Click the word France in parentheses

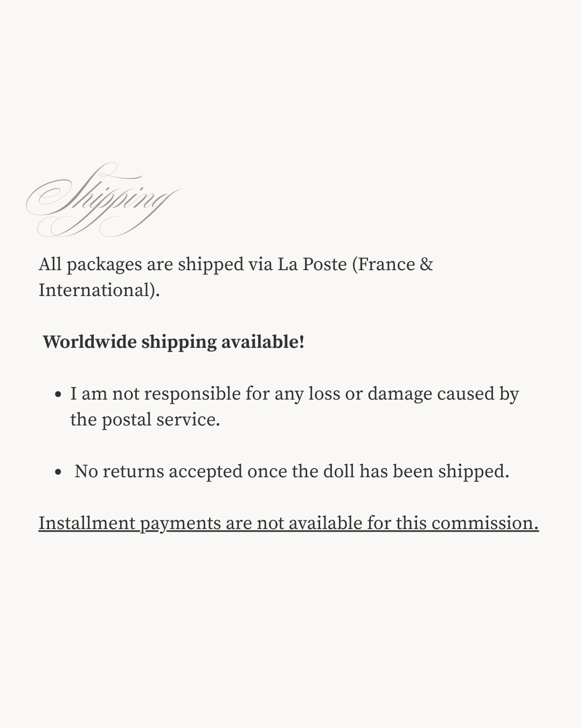tap(386, 264)
